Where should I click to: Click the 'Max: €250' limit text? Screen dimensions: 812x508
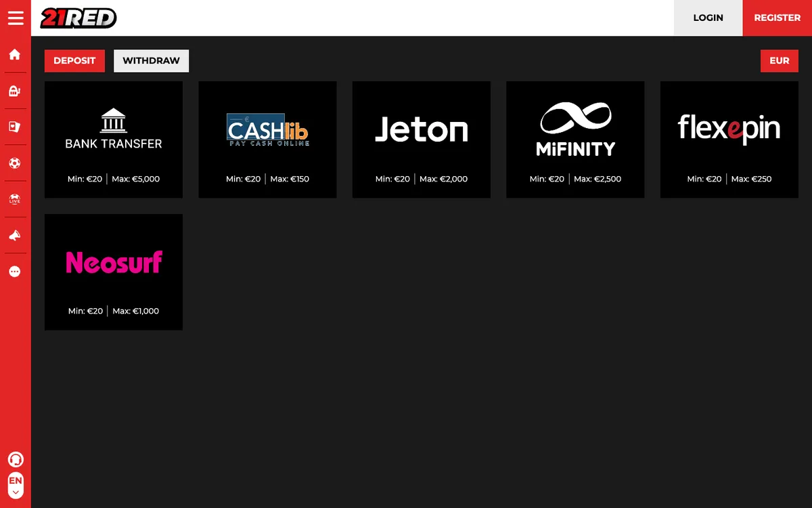(752, 179)
